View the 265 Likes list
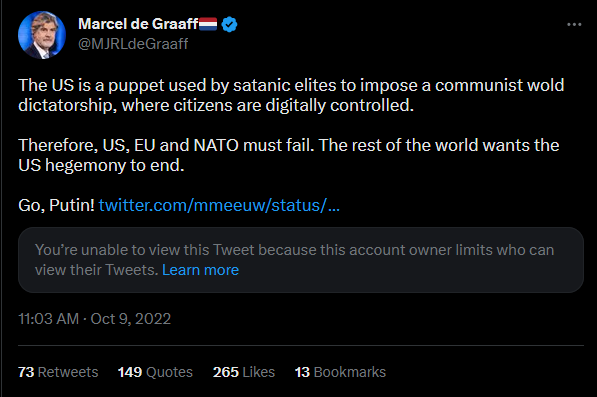This screenshot has height=397, width=597. 244,372
